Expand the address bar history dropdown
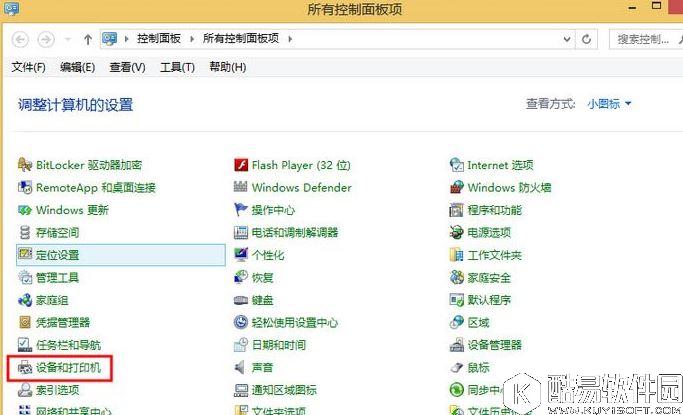 (567, 39)
